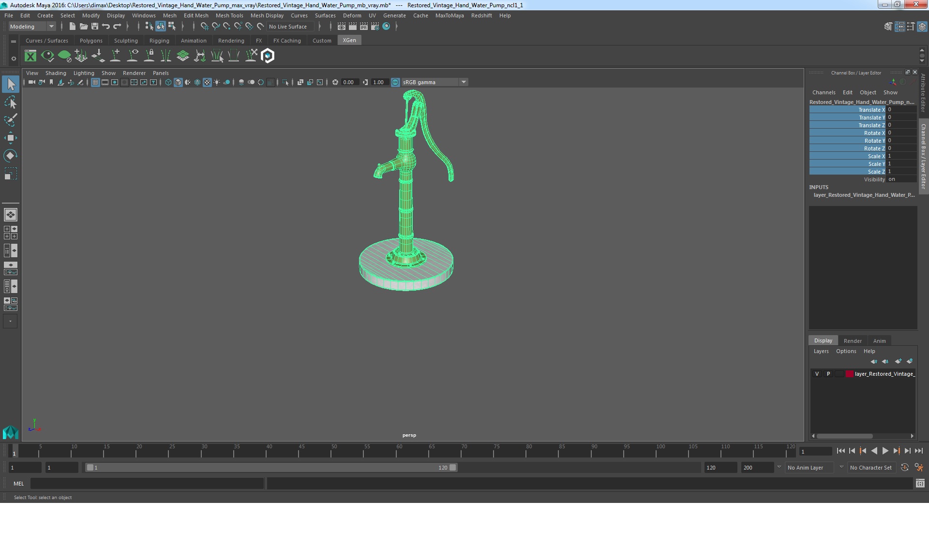Image resolution: width=929 pixels, height=560 pixels.
Task: Start an IPR render
Action: (364, 26)
